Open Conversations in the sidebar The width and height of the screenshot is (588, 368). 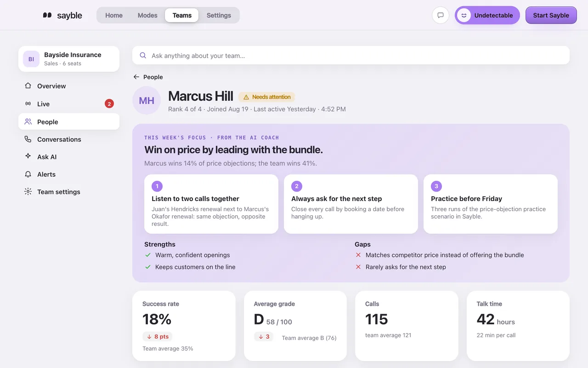(x=69, y=139)
